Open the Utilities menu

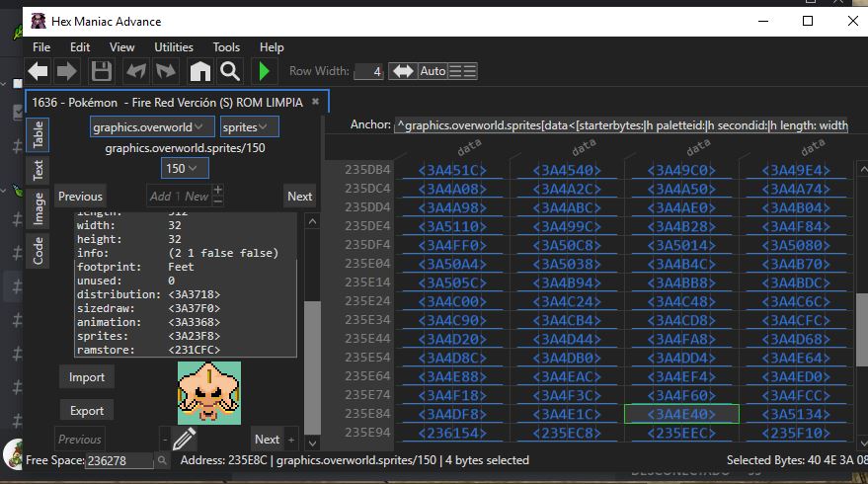click(x=174, y=46)
